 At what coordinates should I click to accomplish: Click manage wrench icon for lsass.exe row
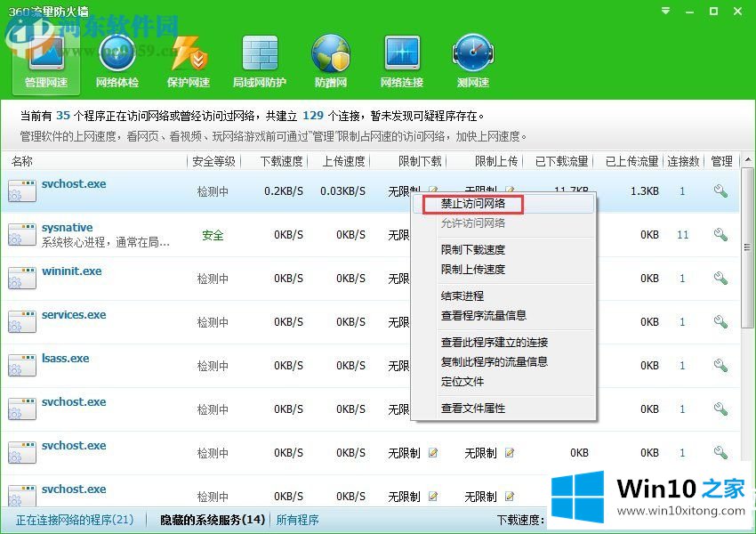coord(720,366)
